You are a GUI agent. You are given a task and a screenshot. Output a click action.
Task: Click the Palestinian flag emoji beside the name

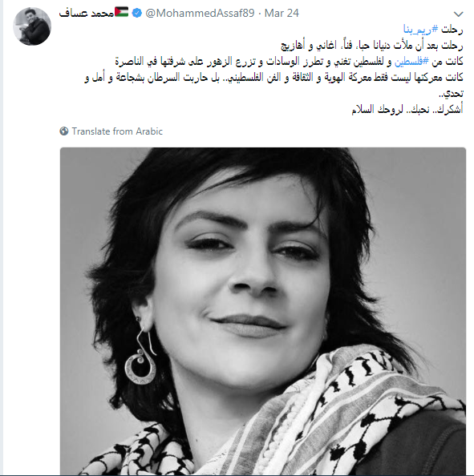coord(122,13)
